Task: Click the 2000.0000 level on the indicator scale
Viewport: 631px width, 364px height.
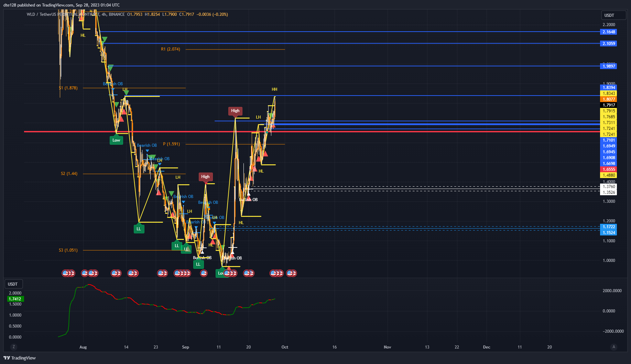Action: click(x=612, y=291)
